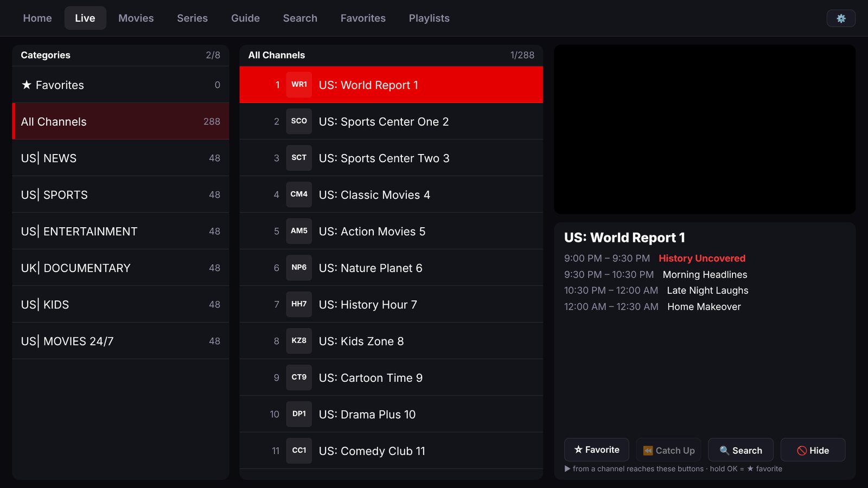Click the SCO channel logo
This screenshot has width=868, height=488.
299,121
